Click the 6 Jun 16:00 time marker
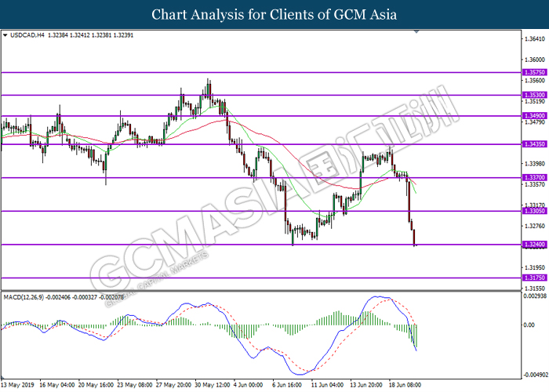 [287, 385]
